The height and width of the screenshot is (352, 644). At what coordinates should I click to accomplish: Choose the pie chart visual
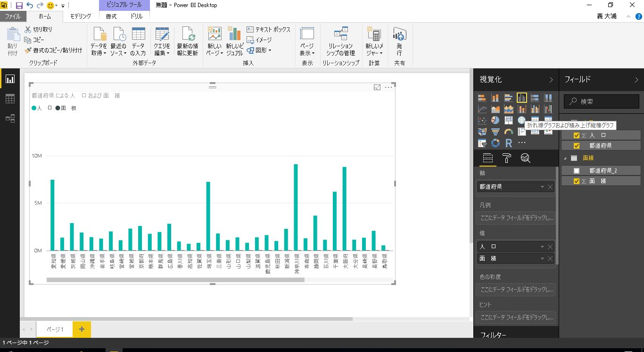point(495,120)
